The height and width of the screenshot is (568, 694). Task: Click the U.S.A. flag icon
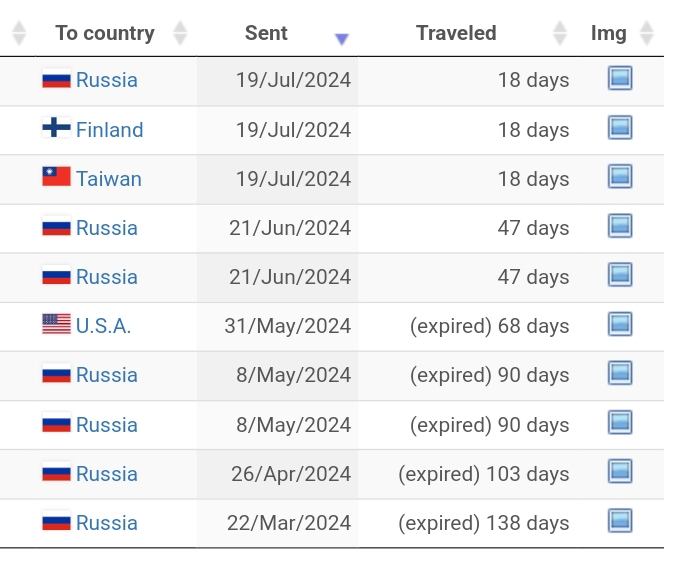click(56, 325)
